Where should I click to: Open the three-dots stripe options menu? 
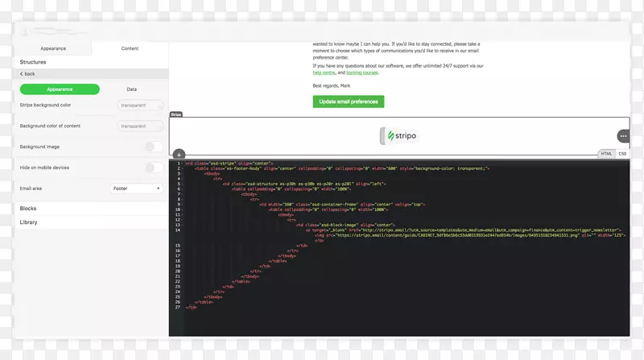point(623,136)
